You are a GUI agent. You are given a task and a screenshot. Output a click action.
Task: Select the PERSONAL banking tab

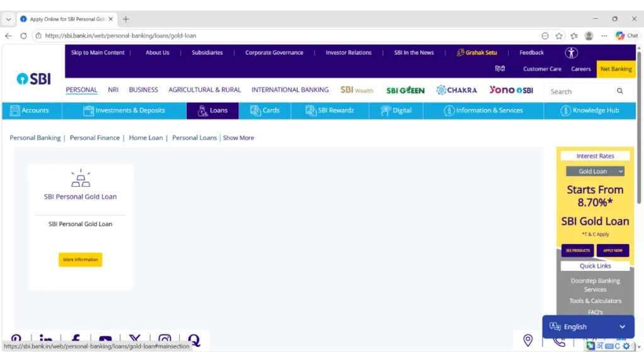(81, 90)
